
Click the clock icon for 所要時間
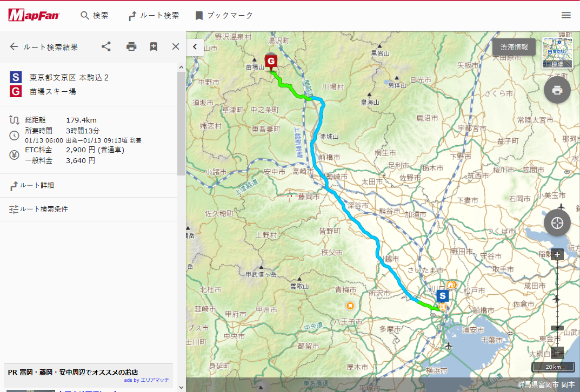point(14,136)
